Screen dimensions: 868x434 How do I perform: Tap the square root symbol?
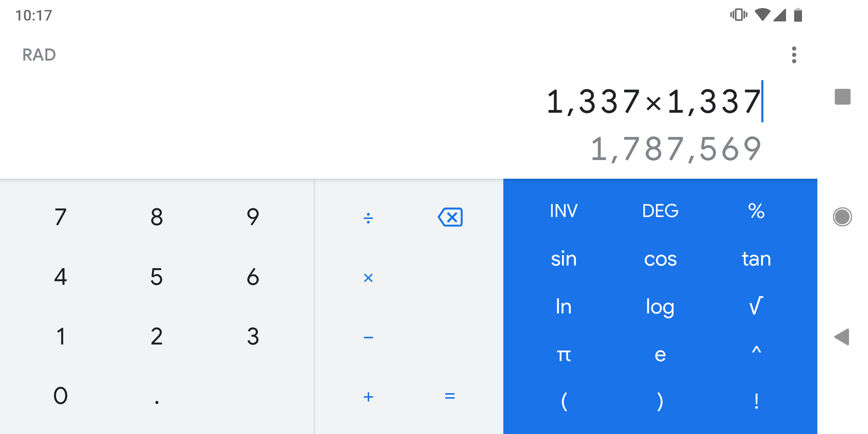pos(756,306)
